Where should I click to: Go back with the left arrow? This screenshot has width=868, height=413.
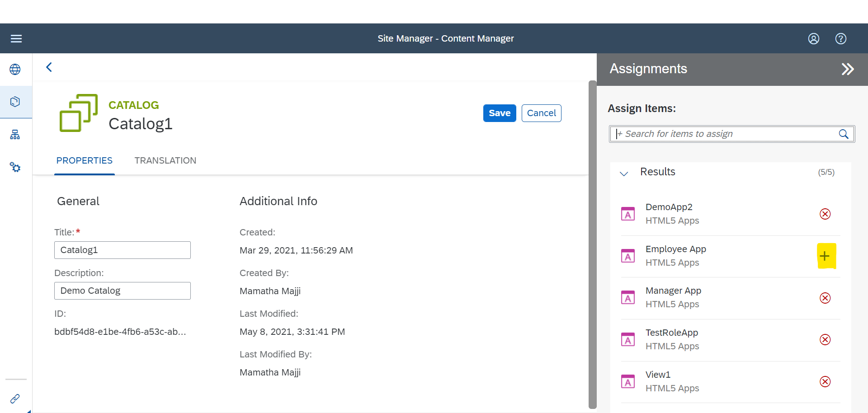point(49,67)
